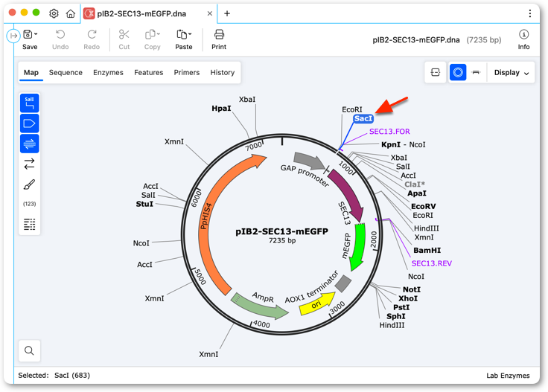The height and width of the screenshot is (392, 548).
Task: Click the SEC13.REV primer label
Action: click(432, 263)
